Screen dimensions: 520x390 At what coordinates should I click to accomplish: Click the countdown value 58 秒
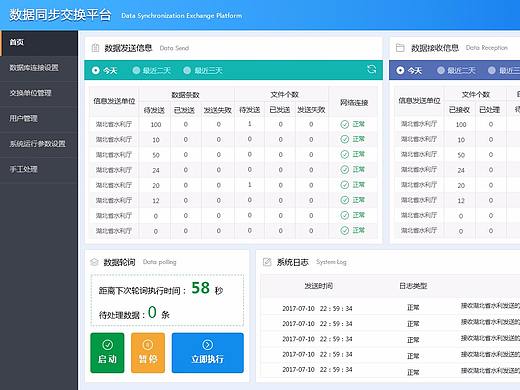(x=207, y=288)
